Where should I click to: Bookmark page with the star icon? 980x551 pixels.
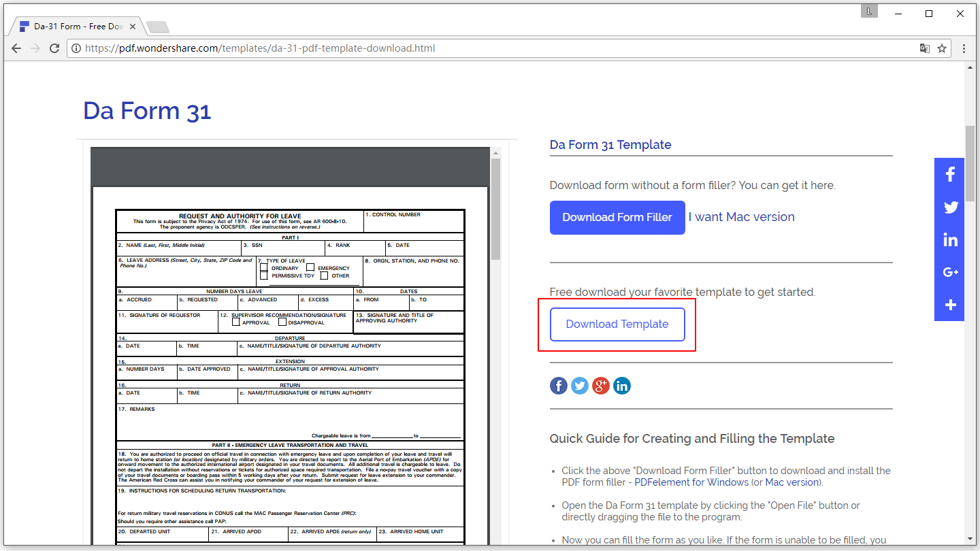point(942,48)
